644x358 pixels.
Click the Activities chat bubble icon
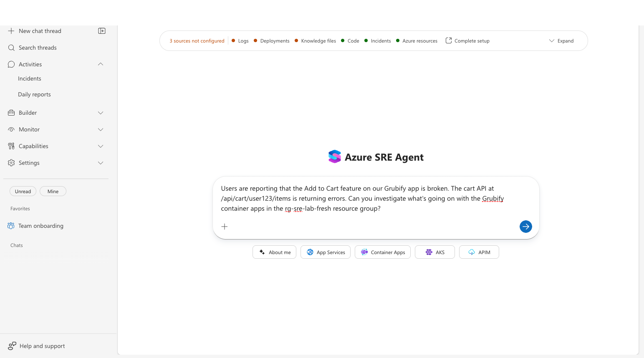pos(11,64)
